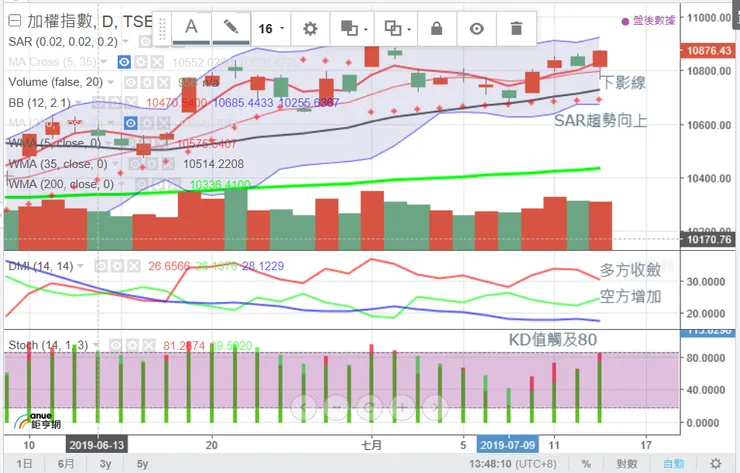This screenshot has height=473, width=740.
Task: Lock the selected drawing
Action: coord(437,29)
